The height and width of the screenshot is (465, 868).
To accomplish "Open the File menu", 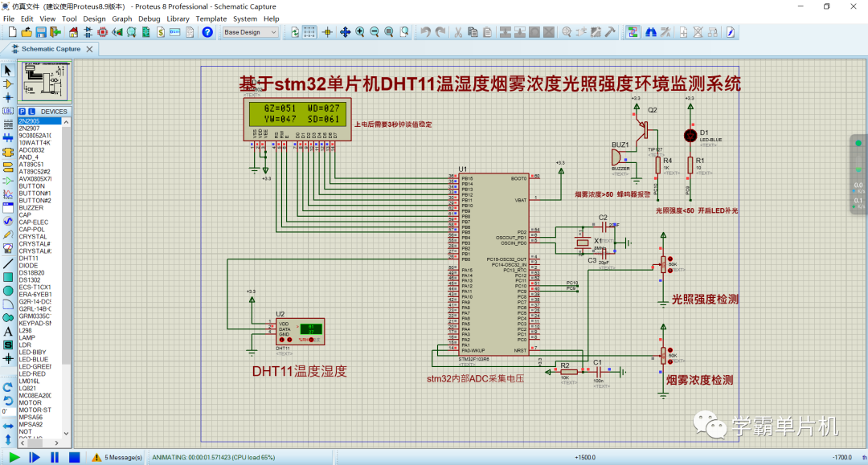I will (x=9, y=18).
